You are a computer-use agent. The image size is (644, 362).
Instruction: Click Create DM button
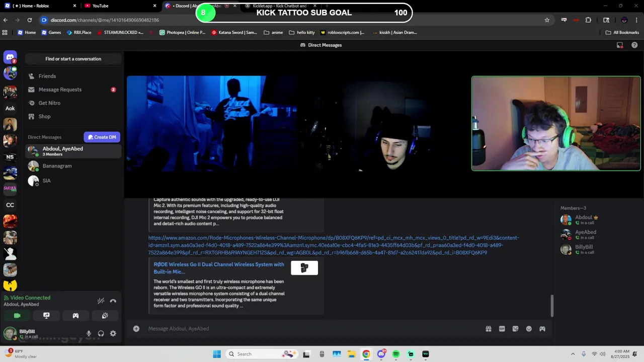click(102, 137)
